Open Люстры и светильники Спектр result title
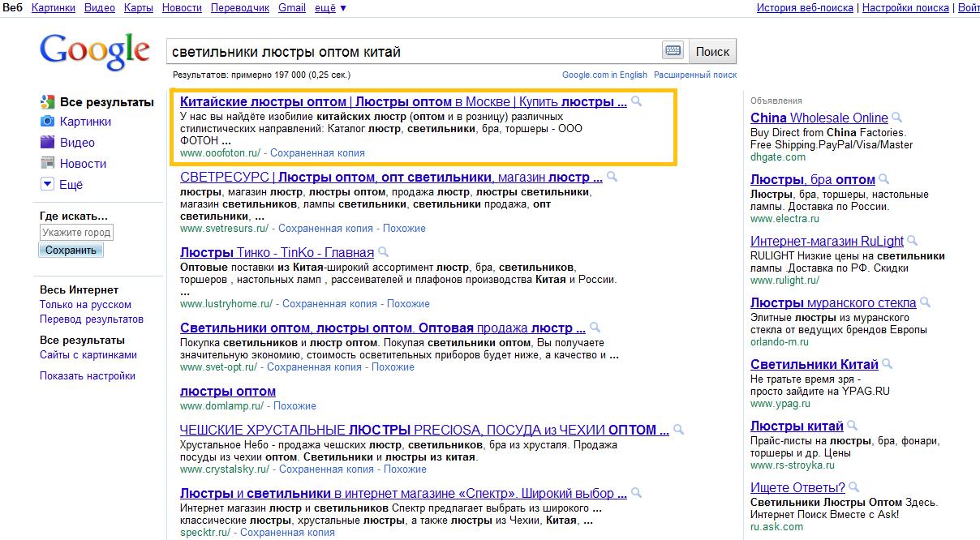The width and height of the screenshot is (980, 540). (x=403, y=494)
